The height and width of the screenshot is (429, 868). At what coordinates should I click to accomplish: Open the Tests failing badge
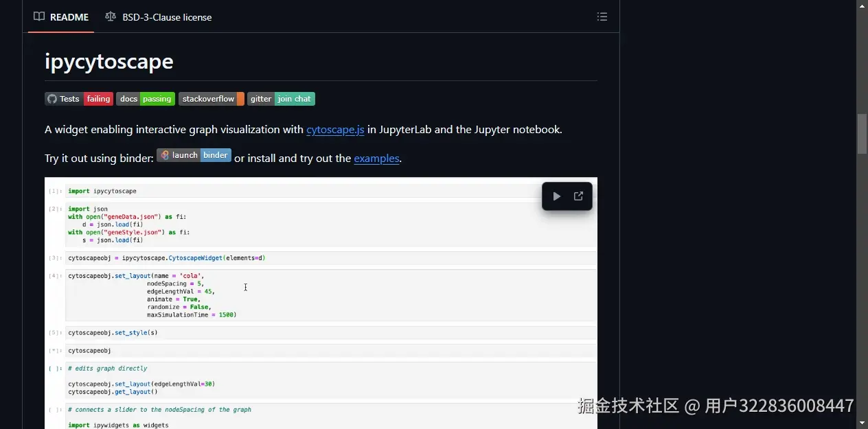pyautogui.click(x=79, y=99)
